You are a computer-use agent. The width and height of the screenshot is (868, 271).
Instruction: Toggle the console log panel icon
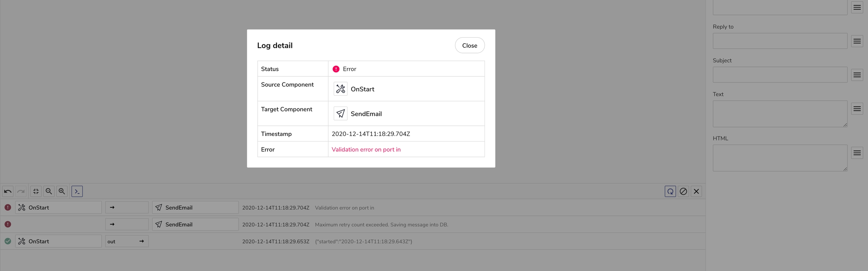coord(77,191)
